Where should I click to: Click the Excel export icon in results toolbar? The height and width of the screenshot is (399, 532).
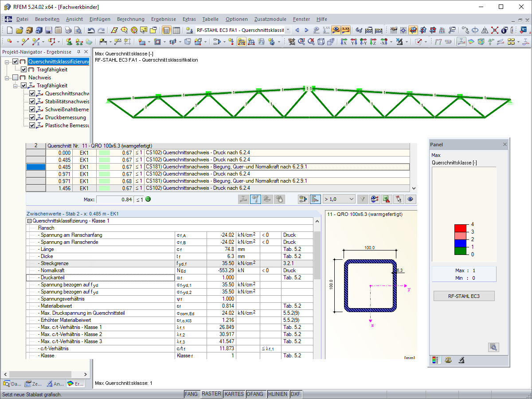[x=387, y=199]
